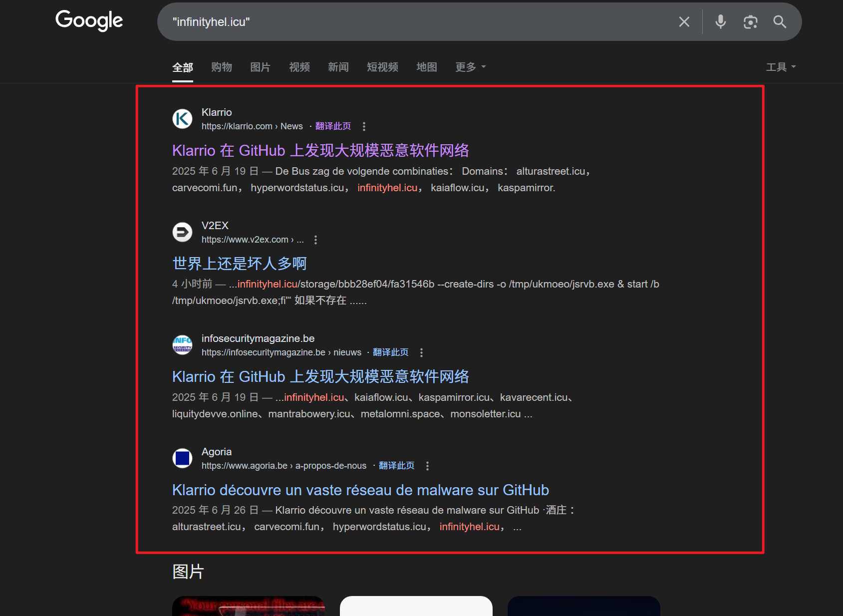Switch to the 短视频 search tab
Viewport: 843px width, 616px height.
click(x=382, y=67)
